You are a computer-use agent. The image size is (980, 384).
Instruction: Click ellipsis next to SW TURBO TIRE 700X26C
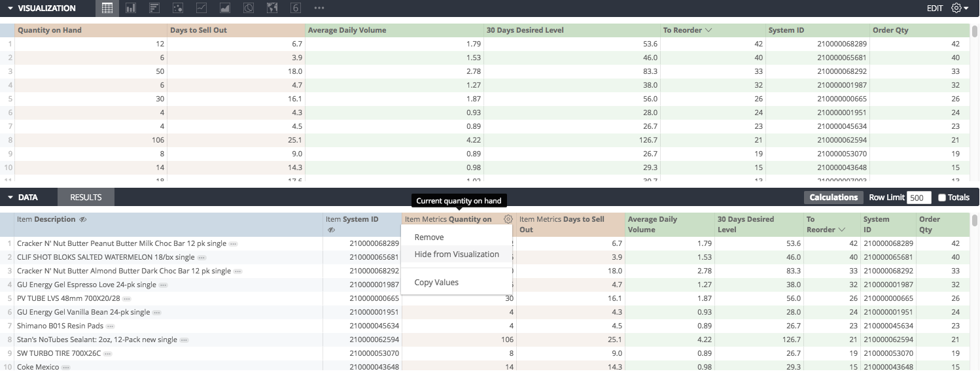tap(108, 354)
